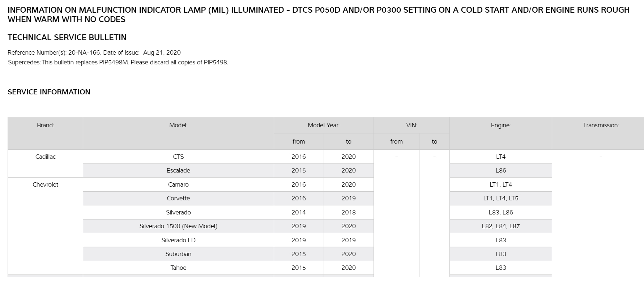Select the Escalade model row
Screen dimensions: 644x281
click(x=178, y=171)
